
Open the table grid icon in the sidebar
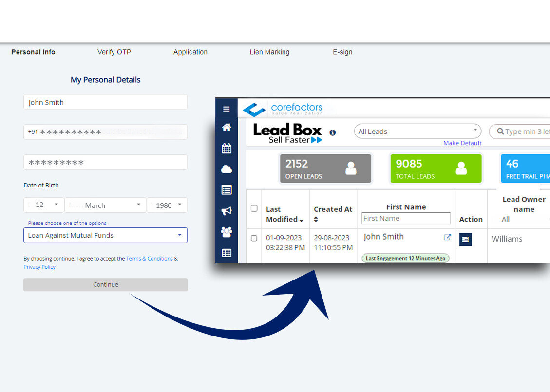(x=227, y=253)
